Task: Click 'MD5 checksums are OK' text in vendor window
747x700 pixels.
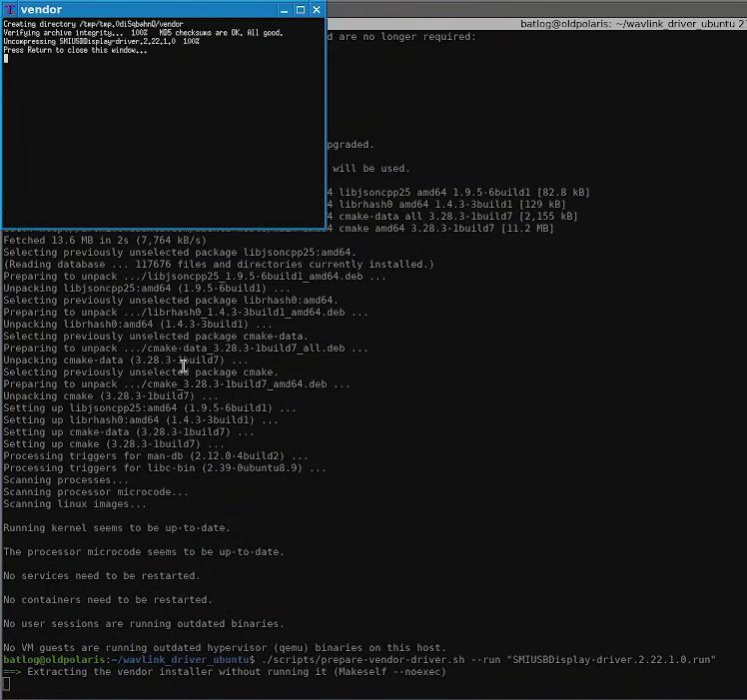Action: 221,33
